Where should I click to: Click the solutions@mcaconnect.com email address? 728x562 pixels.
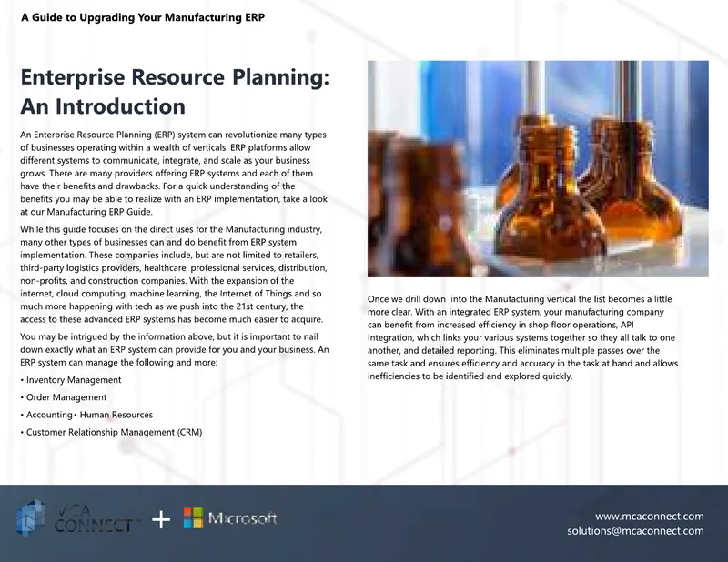(635, 531)
